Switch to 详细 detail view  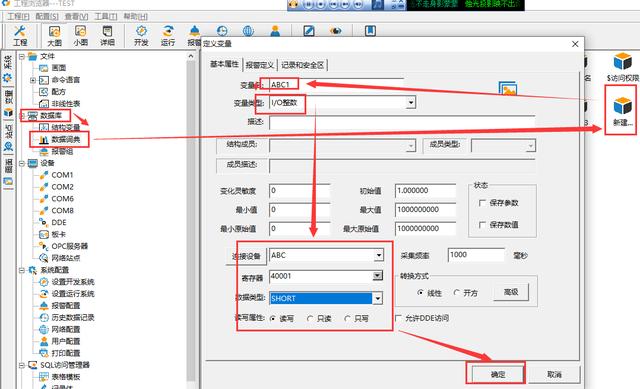point(107,35)
